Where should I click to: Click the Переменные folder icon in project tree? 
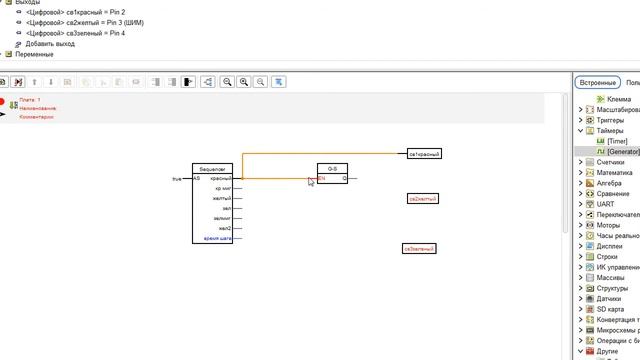(9, 54)
